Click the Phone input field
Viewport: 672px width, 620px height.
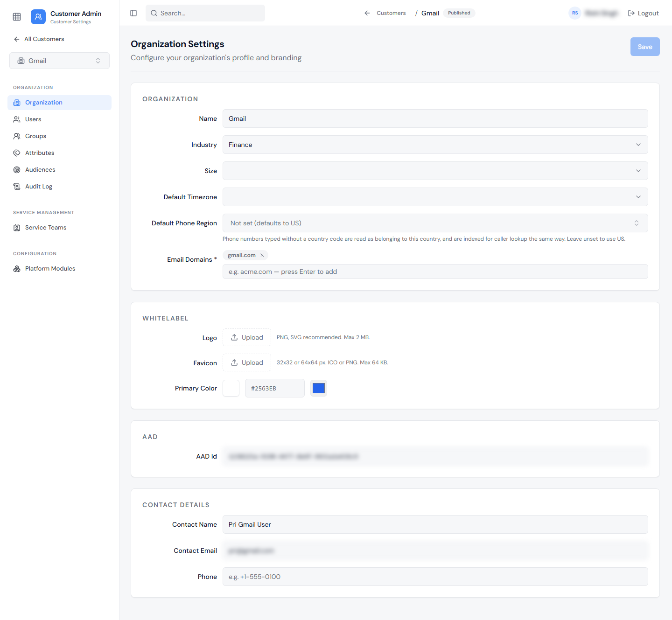coord(435,577)
